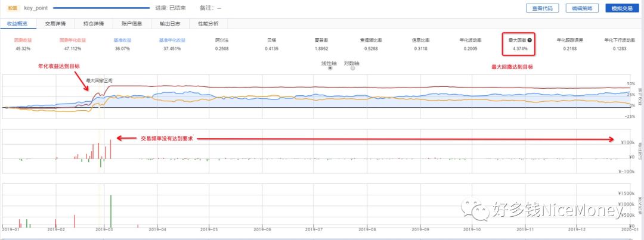644x240 pixels.
Task: Click the 编辑策略 button
Action: point(582,8)
